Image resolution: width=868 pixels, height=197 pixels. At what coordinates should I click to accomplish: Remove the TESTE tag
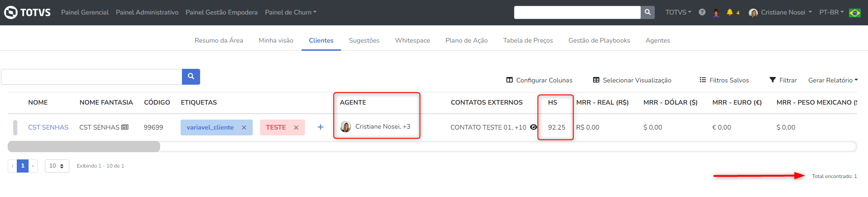296,128
